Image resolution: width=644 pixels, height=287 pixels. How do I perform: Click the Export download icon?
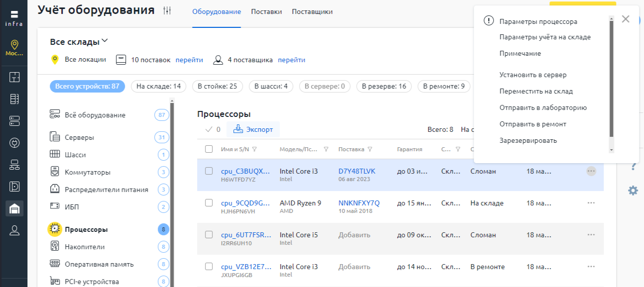(x=238, y=129)
